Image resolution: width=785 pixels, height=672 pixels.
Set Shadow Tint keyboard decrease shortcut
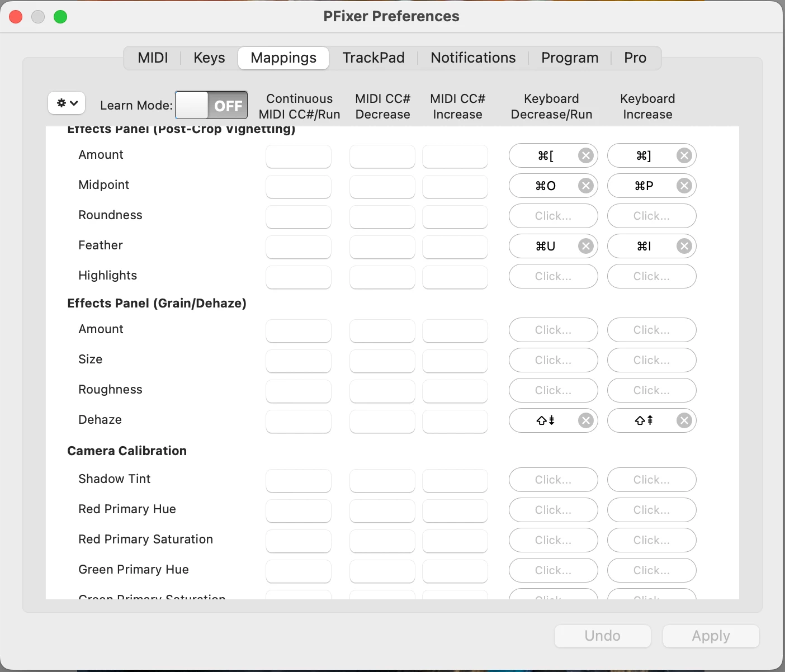(554, 480)
